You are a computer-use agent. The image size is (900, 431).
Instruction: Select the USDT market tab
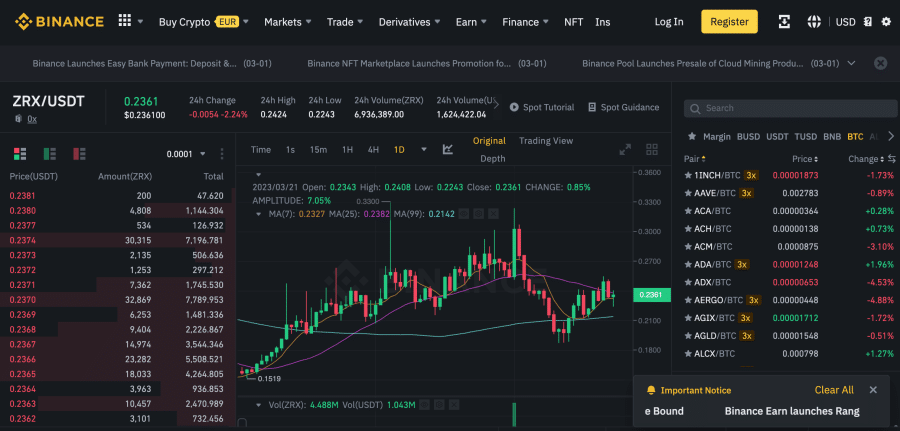(x=777, y=137)
